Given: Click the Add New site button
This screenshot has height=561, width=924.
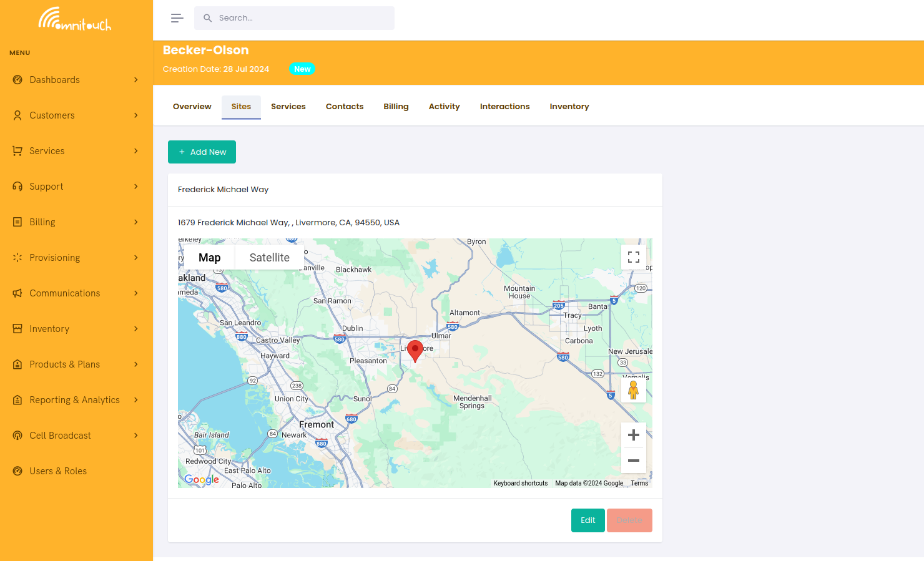Looking at the screenshot, I should click(202, 152).
